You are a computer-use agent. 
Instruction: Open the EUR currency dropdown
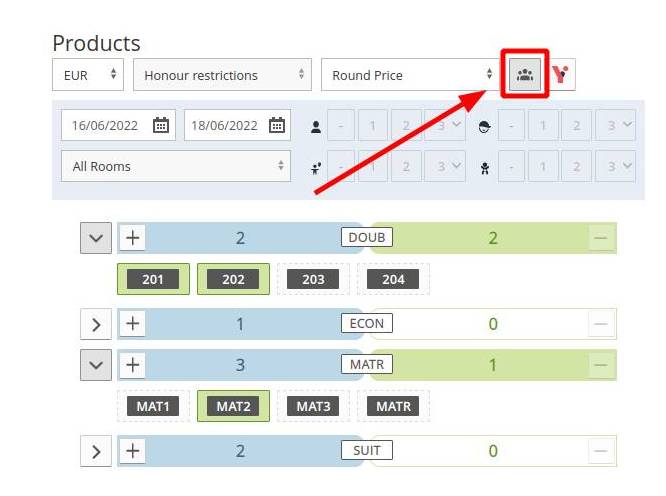point(88,75)
